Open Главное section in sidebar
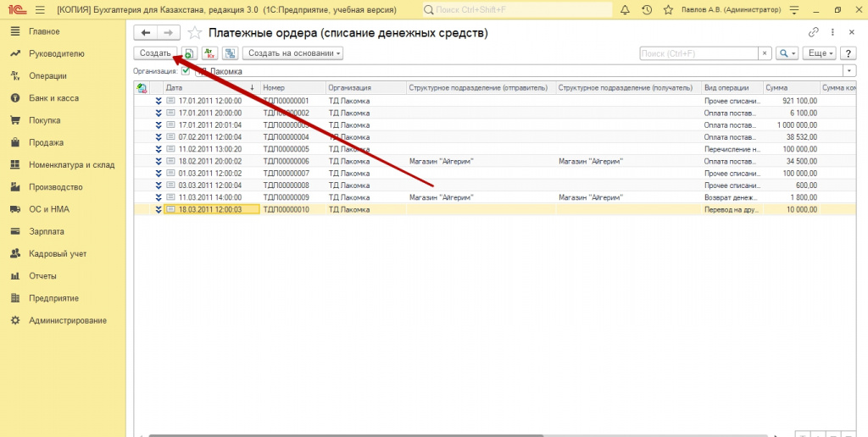868x437 pixels. [x=44, y=31]
